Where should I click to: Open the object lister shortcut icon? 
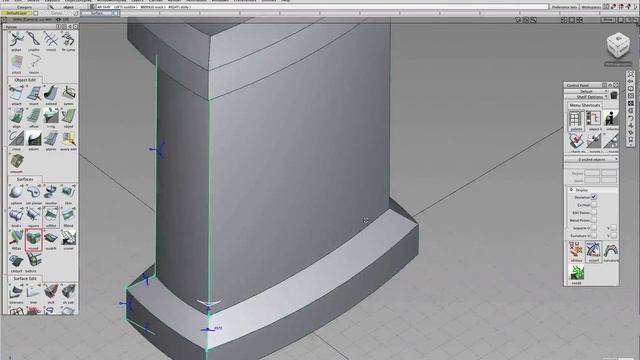(x=593, y=121)
